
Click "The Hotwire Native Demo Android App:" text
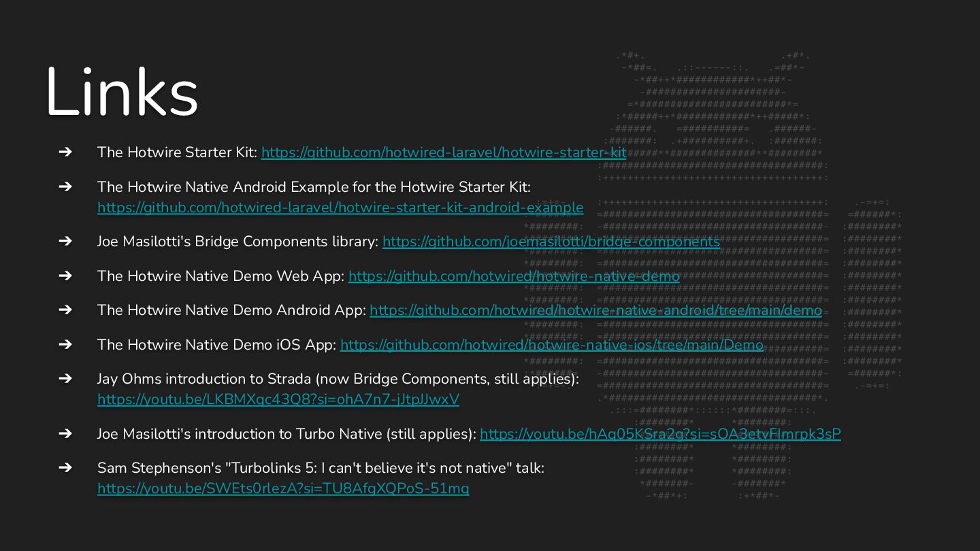(231, 310)
